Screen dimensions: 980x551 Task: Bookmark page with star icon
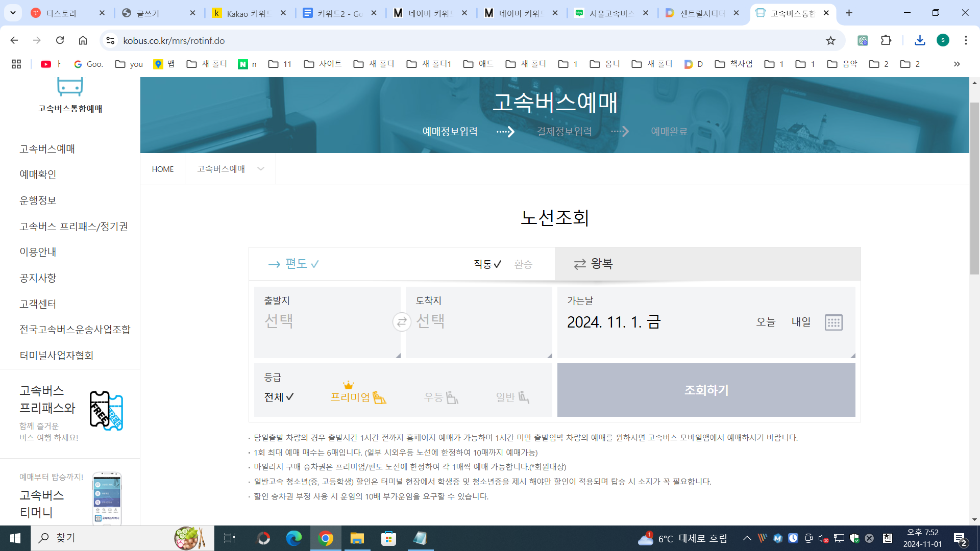click(x=830, y=40)
